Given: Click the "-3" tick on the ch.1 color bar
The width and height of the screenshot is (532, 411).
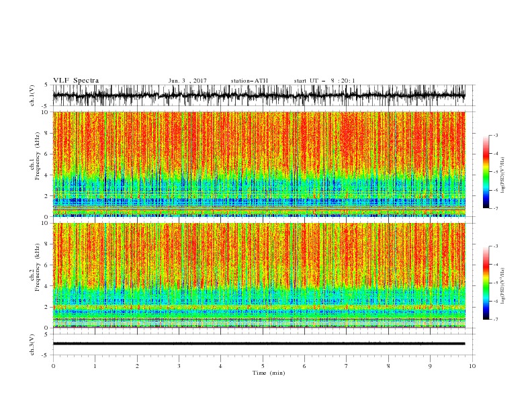Looking at the screenshot, I should coord(495,135).
